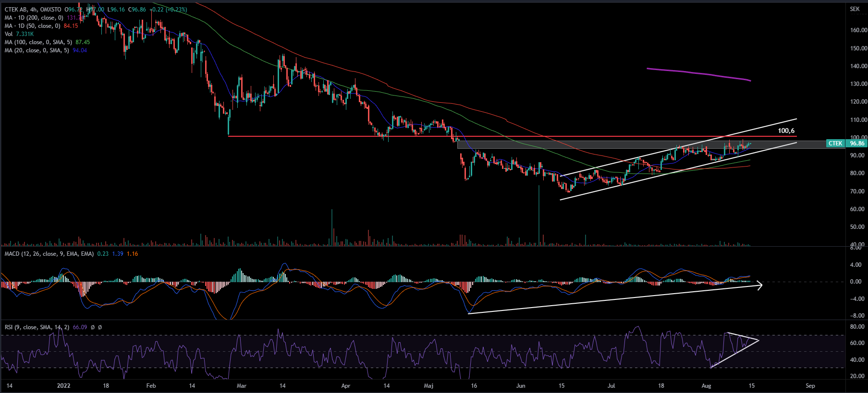Select the 100,6 text annotation

point(786,131)
